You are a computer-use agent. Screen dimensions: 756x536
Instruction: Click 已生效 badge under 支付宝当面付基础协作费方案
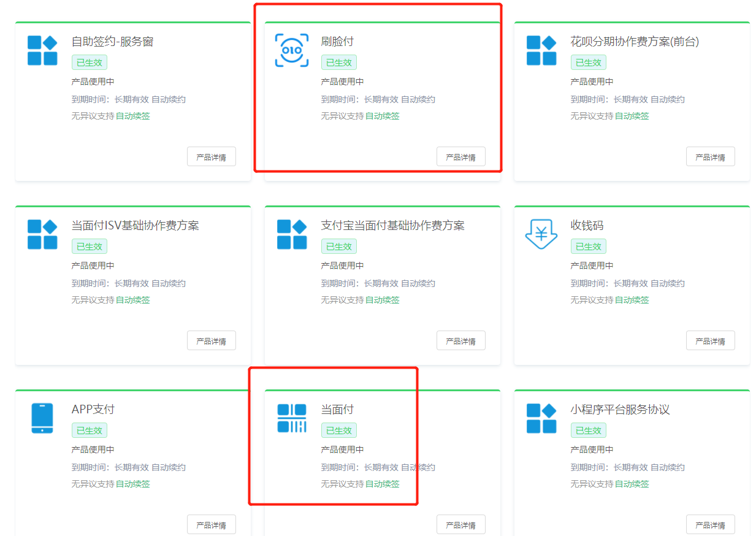[x=339, y=247]
